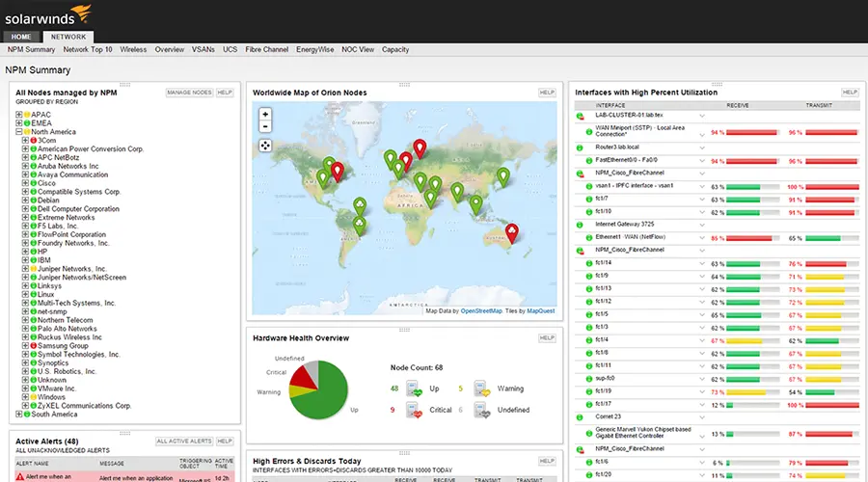Click the green map pin over southeast Asia
Screen dimensions: 868x482
click(475, 204)
